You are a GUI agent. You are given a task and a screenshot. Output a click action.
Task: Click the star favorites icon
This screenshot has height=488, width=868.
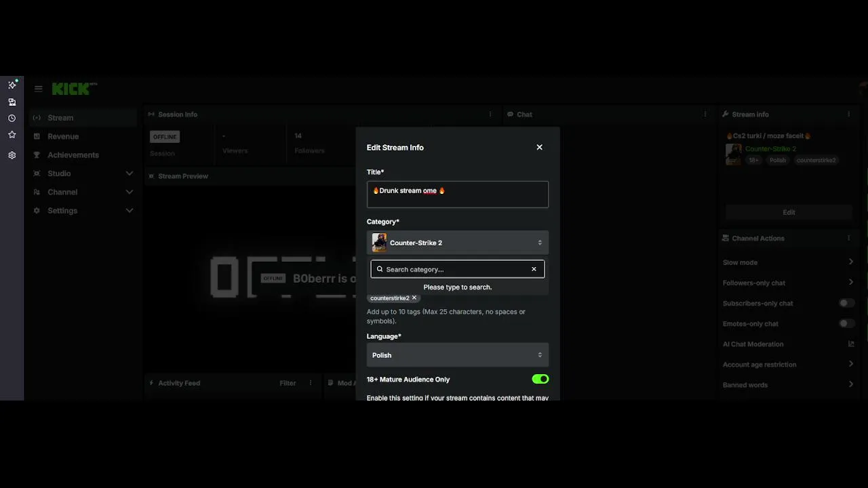click(12, 135)
